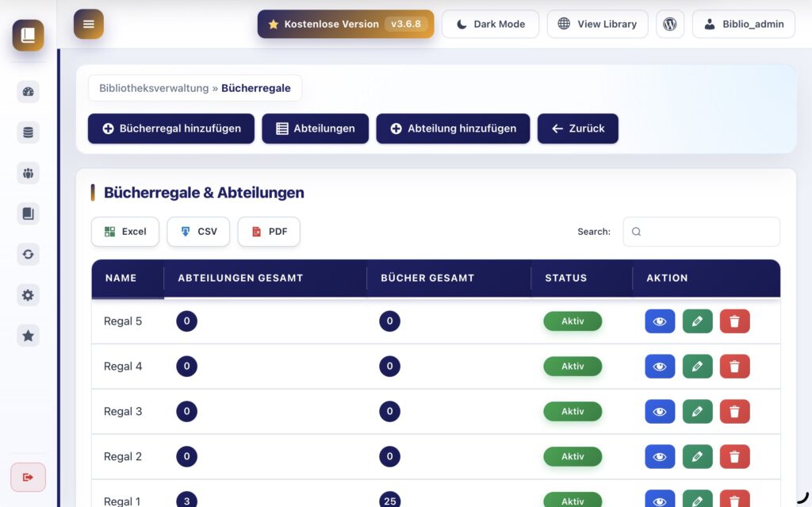Click the library book logo
Viewport: 812px width, 507px height.
pyautogui.click(x=28, y=35)
